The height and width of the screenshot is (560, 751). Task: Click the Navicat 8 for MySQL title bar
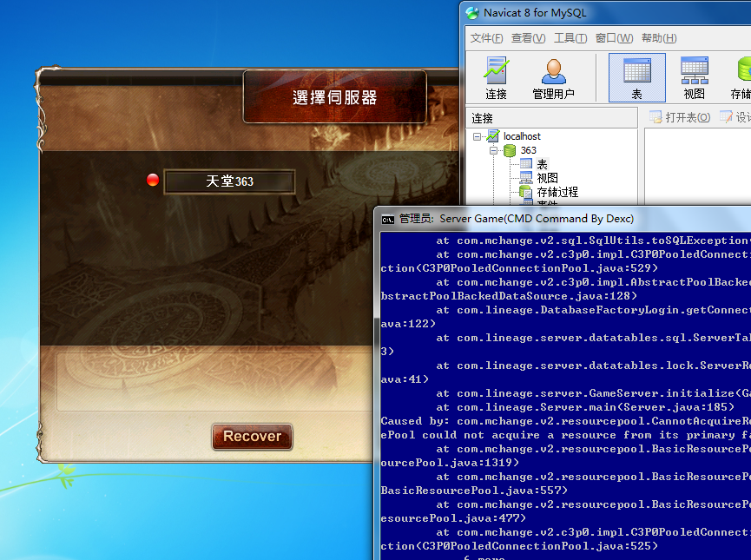click(x=606, y=13)
